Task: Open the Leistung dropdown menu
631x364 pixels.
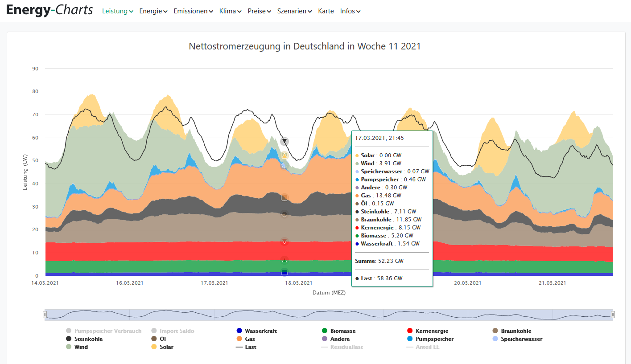Action: click(118, 11)
